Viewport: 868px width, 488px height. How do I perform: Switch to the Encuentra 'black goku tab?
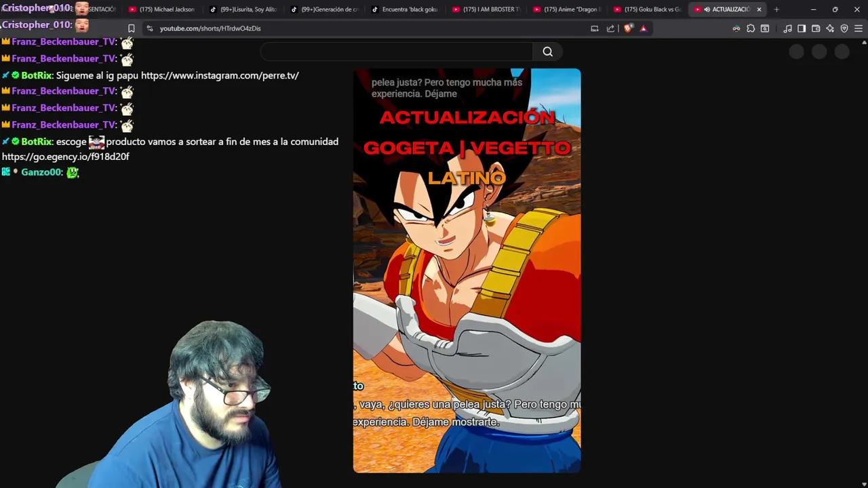click(404, 9)
